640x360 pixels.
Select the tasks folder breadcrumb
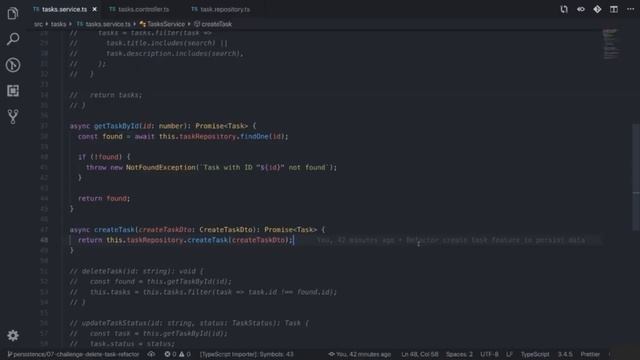click(58, 24)
